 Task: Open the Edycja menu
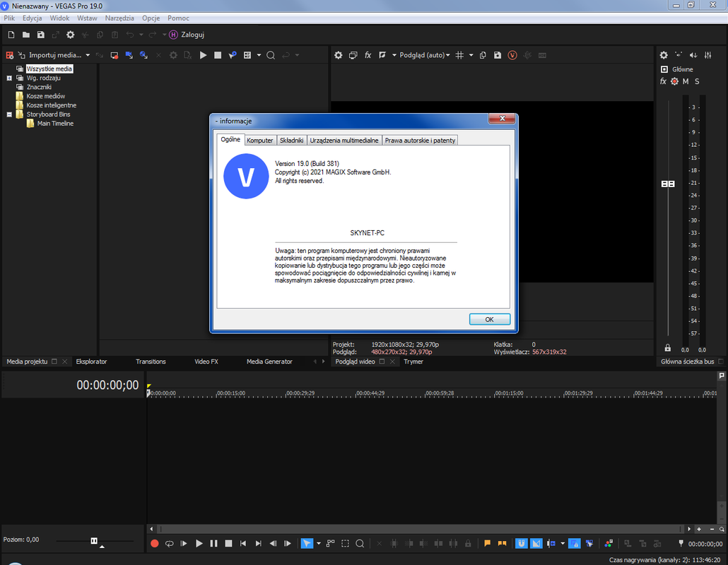point(32,18)
